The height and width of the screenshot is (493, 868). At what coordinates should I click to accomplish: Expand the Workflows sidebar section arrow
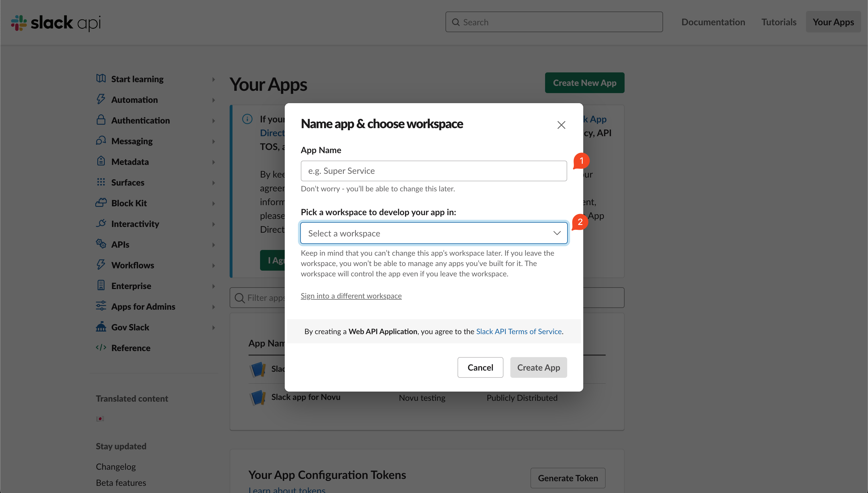pyautogui.click(x=214, y=265)
